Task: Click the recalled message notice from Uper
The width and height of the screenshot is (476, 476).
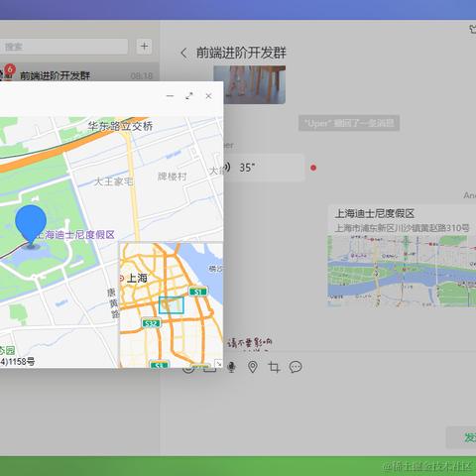Action: (x=349, y=123)
